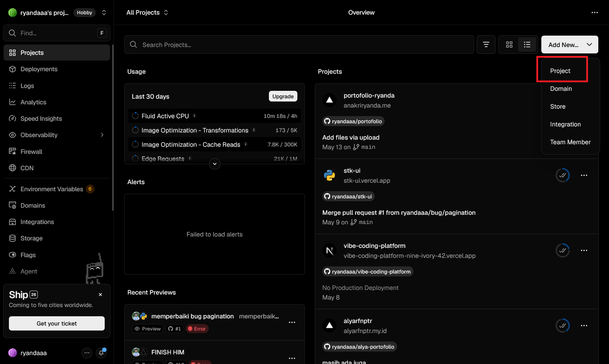The width and height of the screenshot is (609, 364).
Task: Open the vibe-coding-platform project
Action: coord(374,246)
